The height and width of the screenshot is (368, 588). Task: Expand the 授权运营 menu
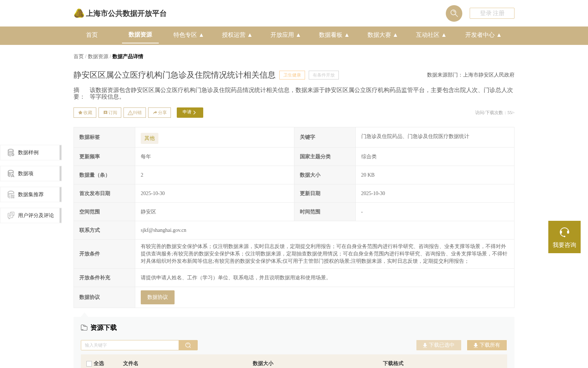(x=237, y=35)
